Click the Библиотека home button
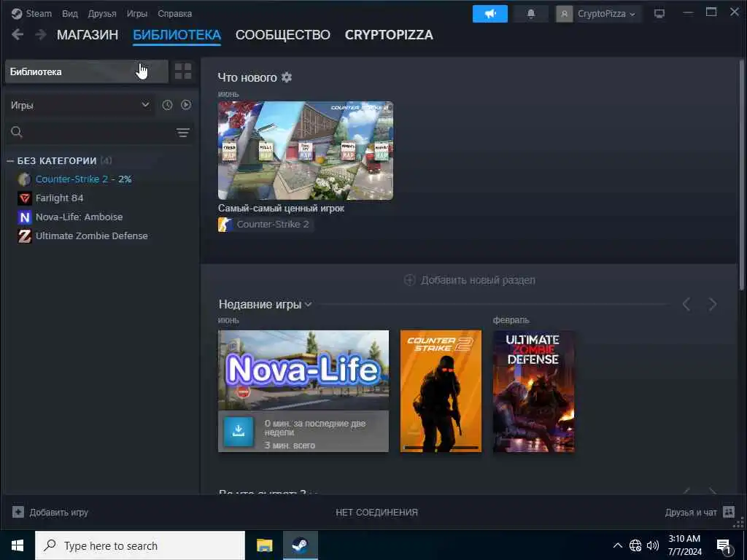Image resolution: width=747 pixels, height=560 pixels. 86,71
